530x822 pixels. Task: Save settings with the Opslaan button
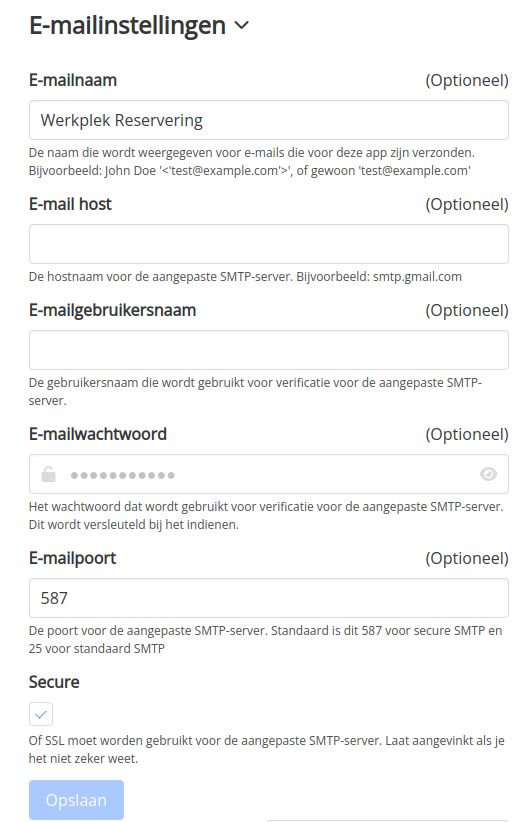[x=77, y=800]
